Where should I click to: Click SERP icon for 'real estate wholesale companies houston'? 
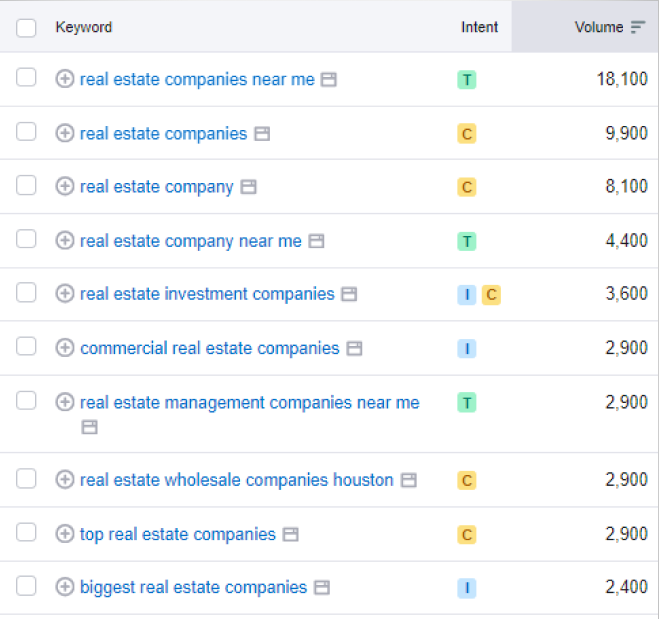point(408,480)
